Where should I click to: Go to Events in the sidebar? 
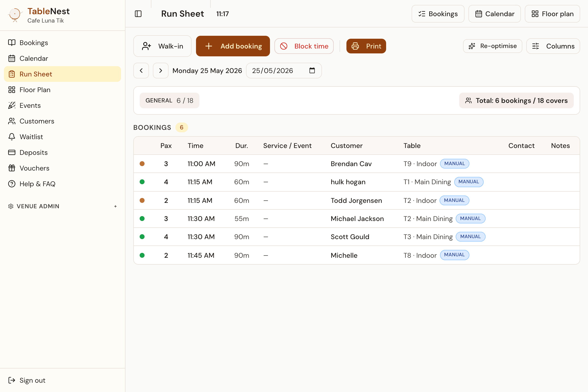click(62, 106)
